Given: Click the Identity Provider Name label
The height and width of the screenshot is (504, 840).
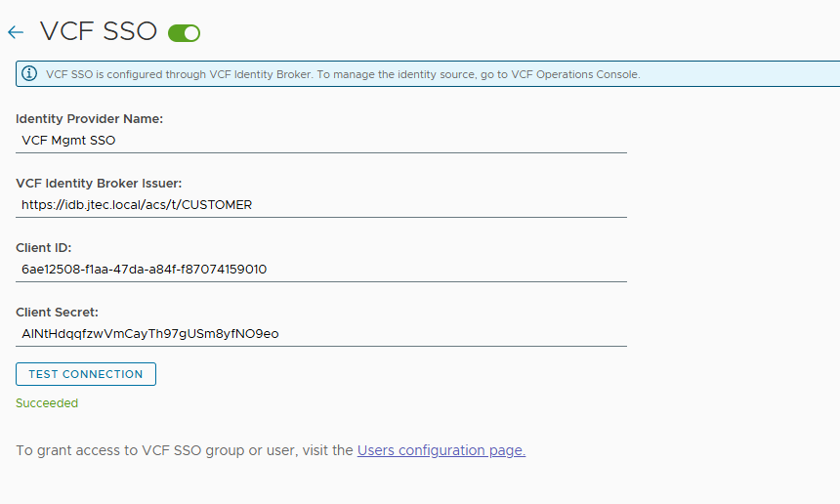Looking at the screenshot, I should (x=90, y=118).
